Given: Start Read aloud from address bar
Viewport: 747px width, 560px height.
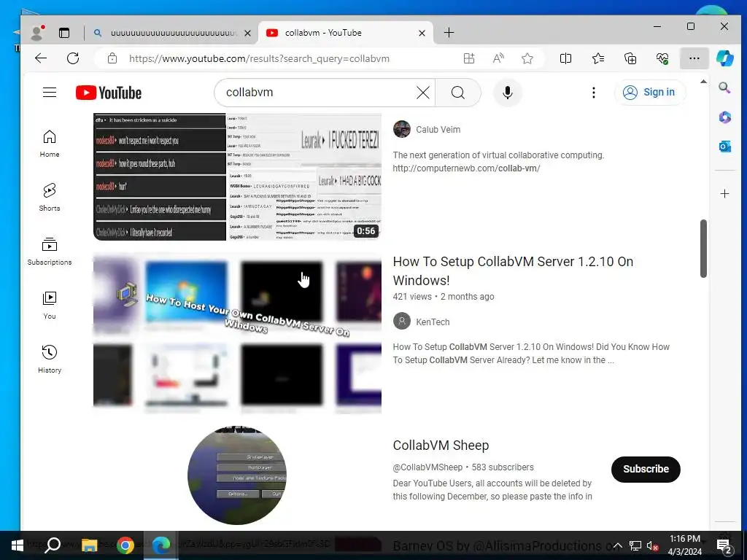Looking at the screenshot, I should click(x=498, y=58).
